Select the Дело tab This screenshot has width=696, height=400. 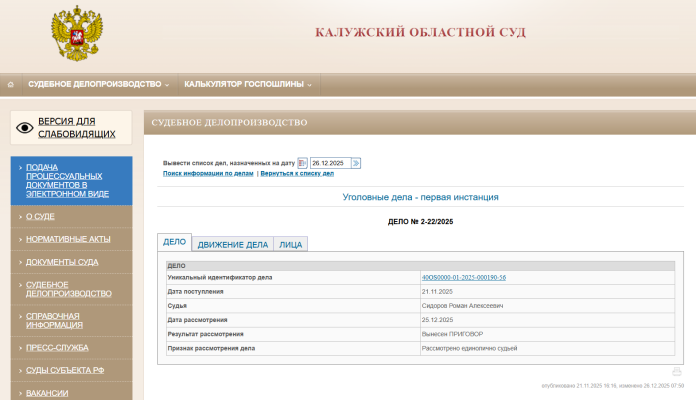(174, 243)
